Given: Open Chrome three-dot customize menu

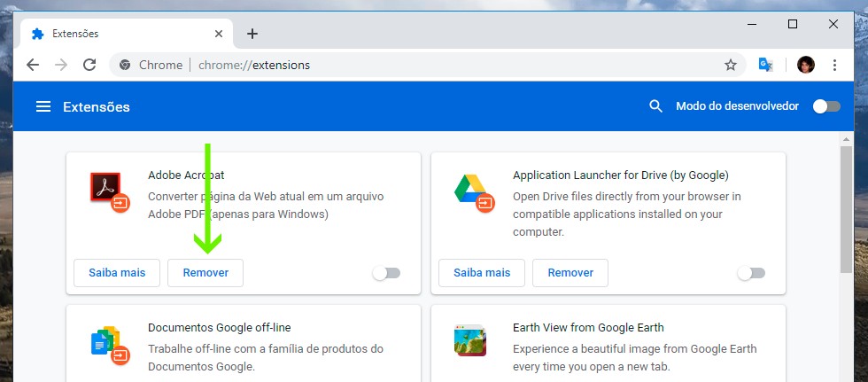Looking at the screenshot, I should pos(834,65).
